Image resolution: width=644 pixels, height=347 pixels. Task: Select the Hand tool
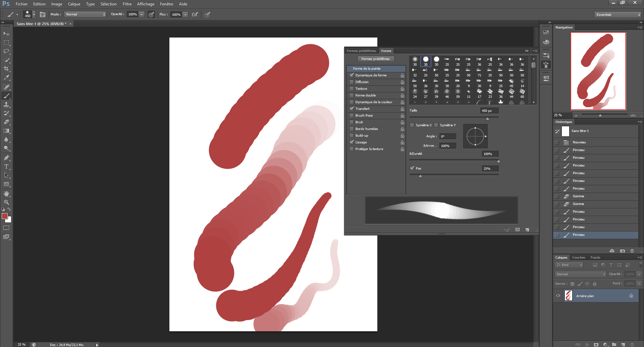[x=6, y=194]
